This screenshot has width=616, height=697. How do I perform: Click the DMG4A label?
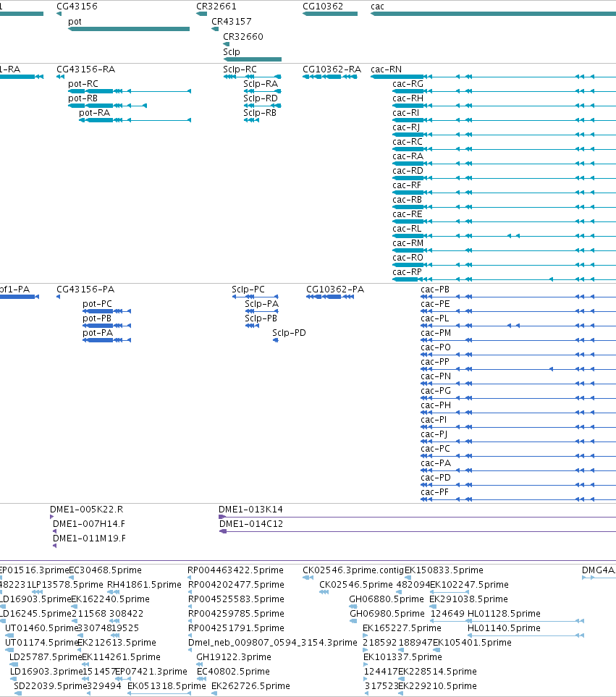[598, 570]
